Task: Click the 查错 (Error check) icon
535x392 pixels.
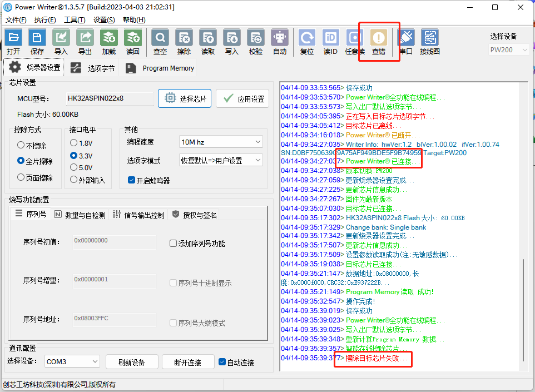Action: coord(378,42)
